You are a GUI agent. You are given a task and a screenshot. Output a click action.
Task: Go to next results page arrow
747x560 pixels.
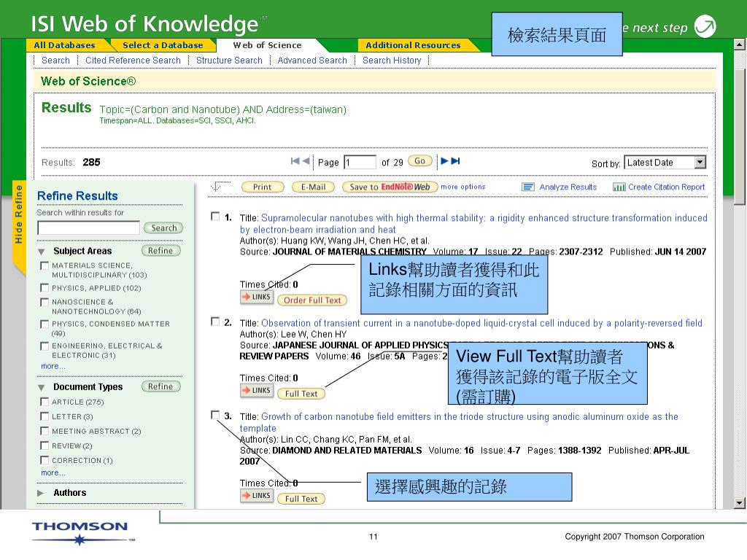[444, 161]
